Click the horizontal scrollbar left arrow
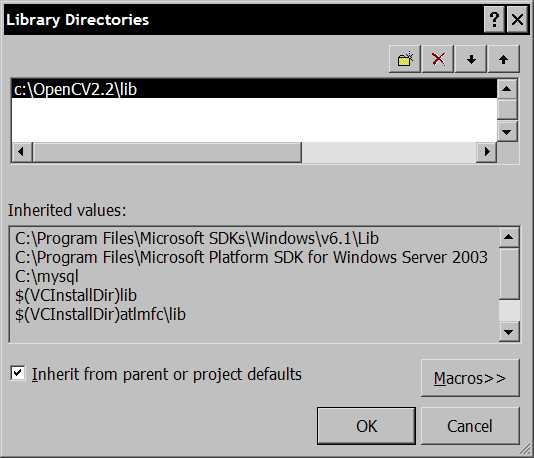The image size is (534, 458). tap(21, 152)
